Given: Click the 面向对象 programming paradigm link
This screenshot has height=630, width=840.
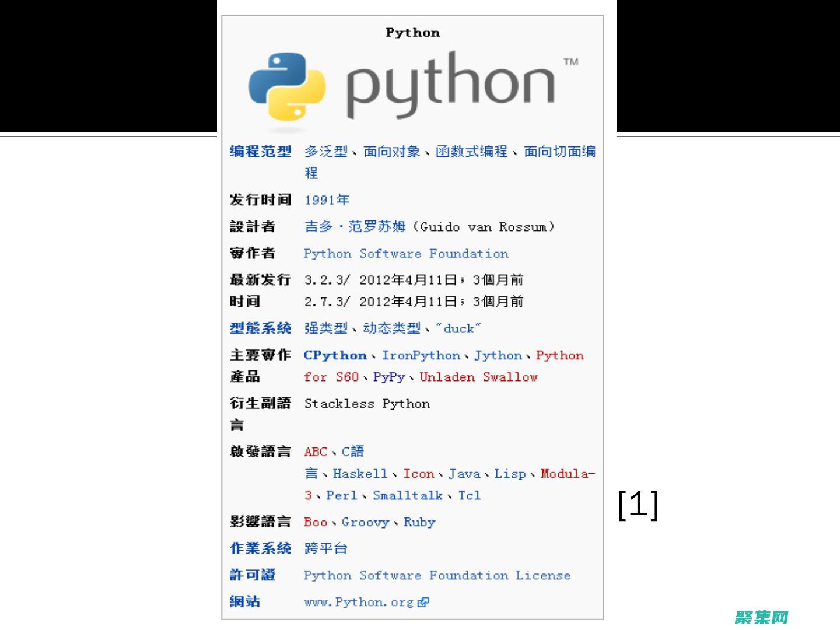Looking at the screenshot, I should (x=392, y=151).
